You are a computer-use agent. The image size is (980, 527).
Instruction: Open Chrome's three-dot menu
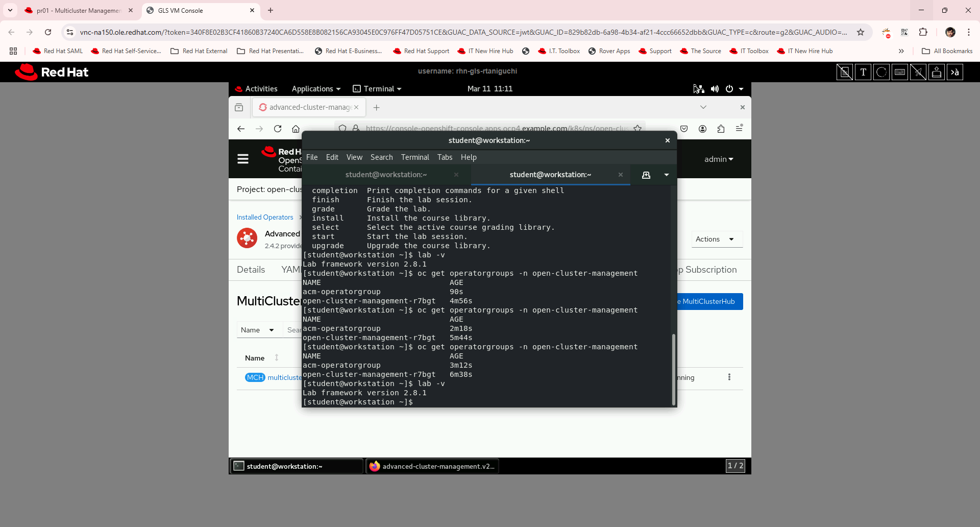coord(968,32)
